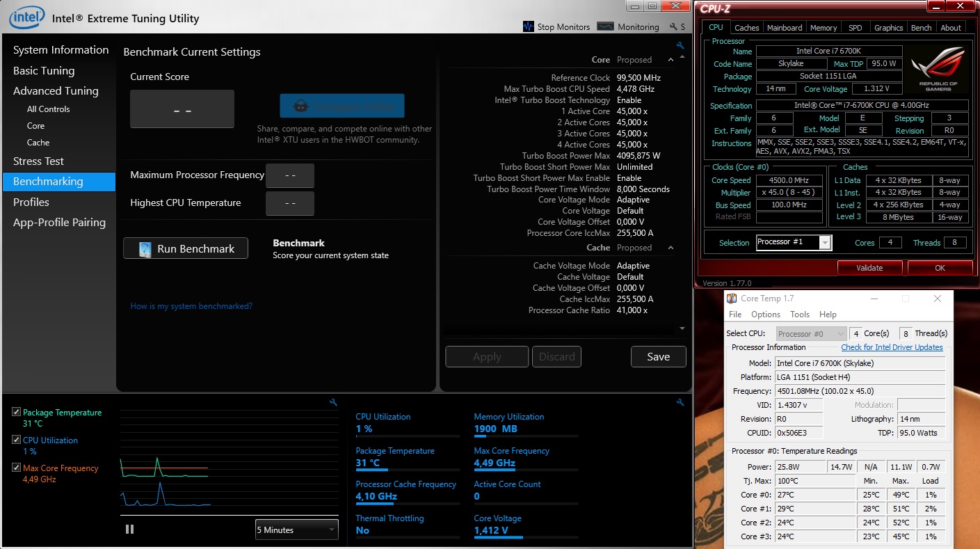Switch to CPU-Z Caches tab
The width and height of the screenshot is (980, 549).
tap(746, 28)
